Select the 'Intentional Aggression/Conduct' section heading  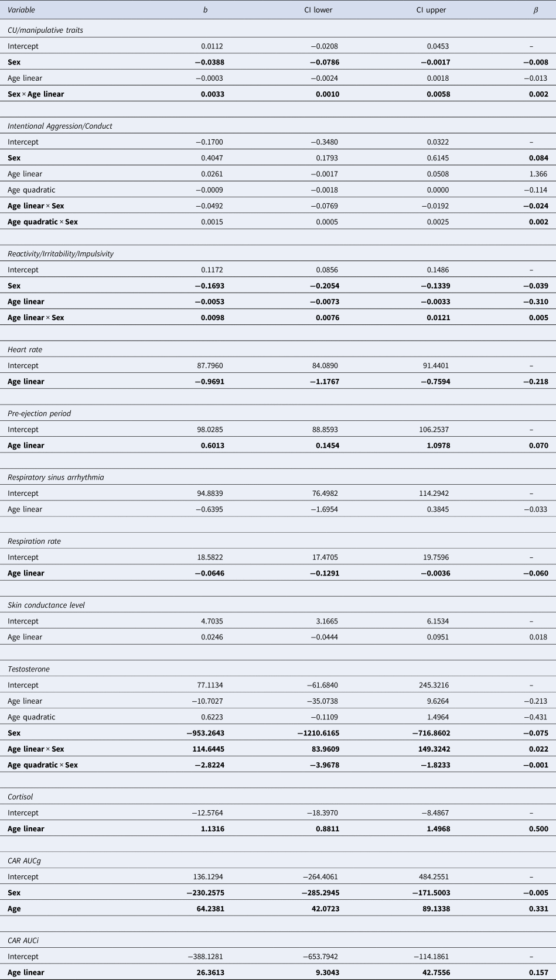coord(60,126)
